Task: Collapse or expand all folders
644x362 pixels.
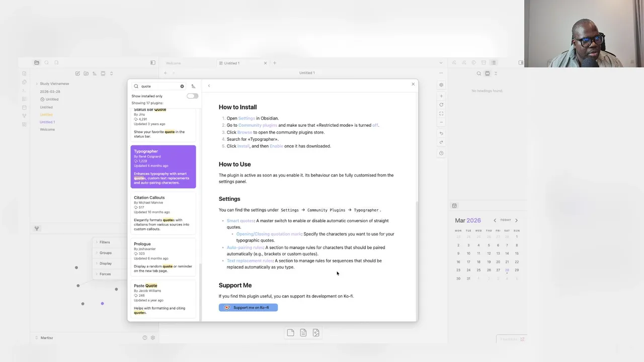Action: 111,73
